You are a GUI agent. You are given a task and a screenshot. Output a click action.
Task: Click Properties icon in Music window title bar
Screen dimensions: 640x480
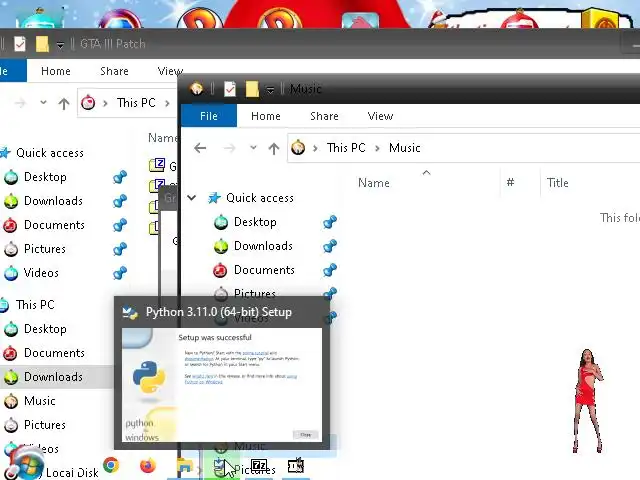[230, 89]
